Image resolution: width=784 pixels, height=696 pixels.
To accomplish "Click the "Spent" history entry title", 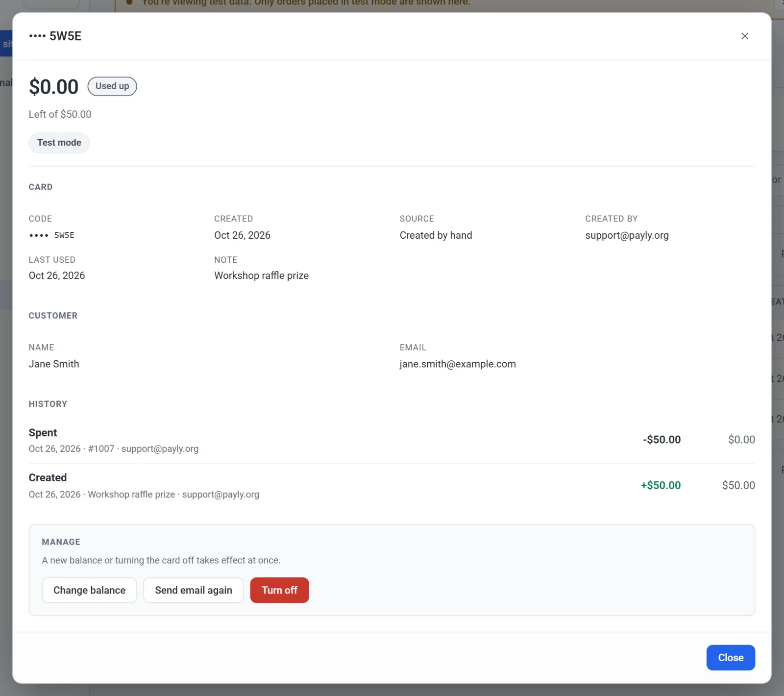I will tap(43, 433).
